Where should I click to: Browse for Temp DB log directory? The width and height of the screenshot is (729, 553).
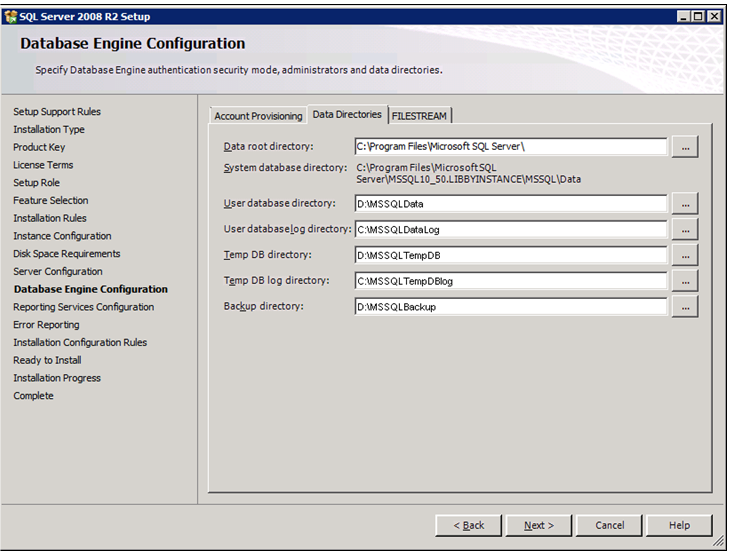(685, 282)
